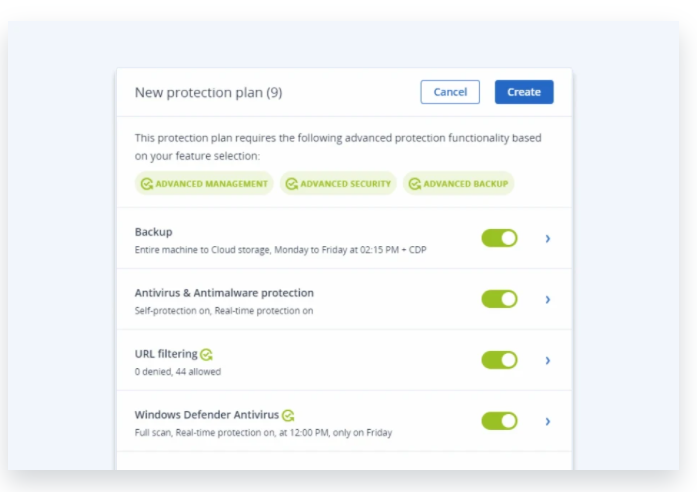This screenshot has height=492, width=697.
Task: Select the URL filtering row title
Action: (x=166, y=354)
